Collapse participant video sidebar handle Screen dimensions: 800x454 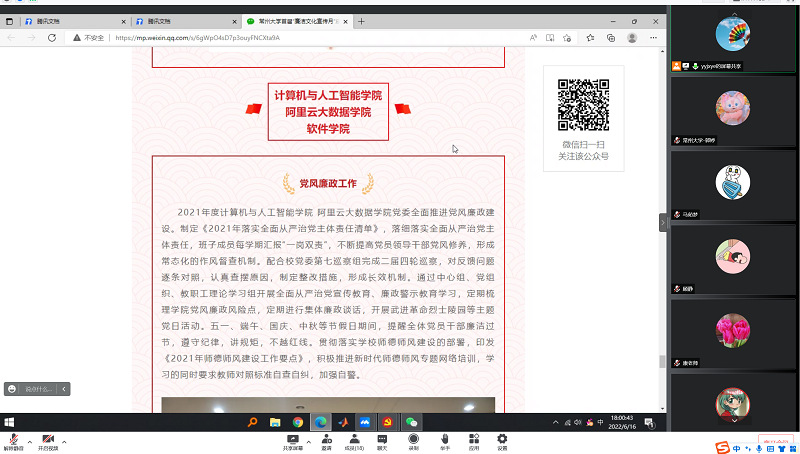pyautogui.click(x=663, y=222)
